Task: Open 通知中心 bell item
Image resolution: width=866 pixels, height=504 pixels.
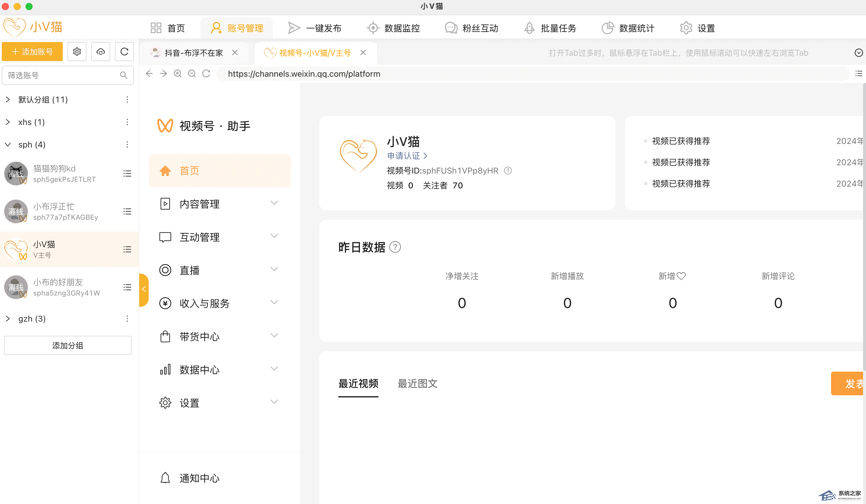Action: click(190, 478)
